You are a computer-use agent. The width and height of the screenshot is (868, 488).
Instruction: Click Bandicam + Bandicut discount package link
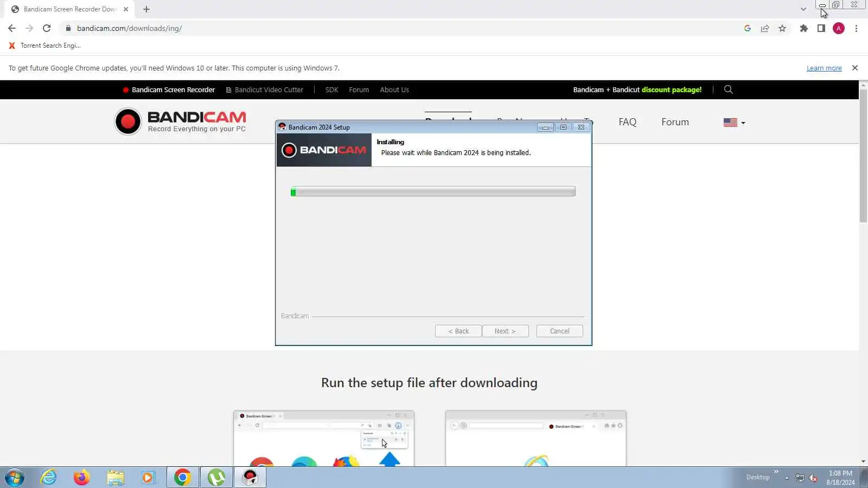(x=637, y=89)
